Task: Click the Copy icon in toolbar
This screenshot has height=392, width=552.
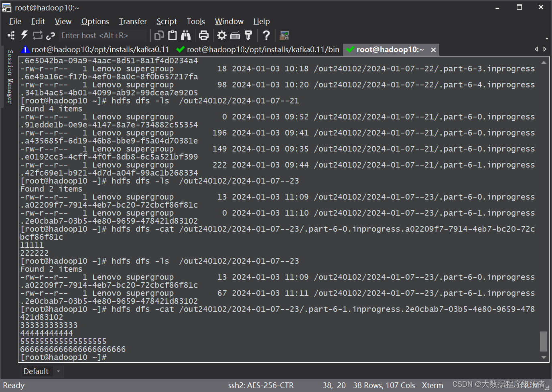Action: [159, 35]
